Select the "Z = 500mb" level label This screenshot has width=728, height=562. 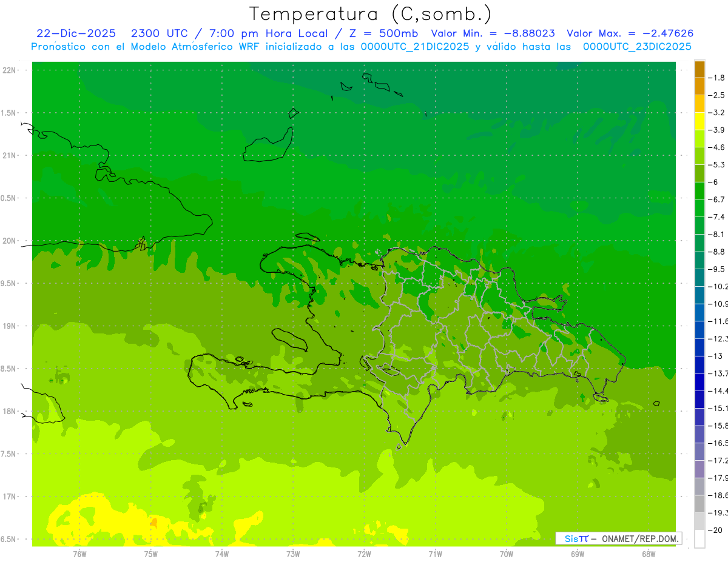point(380,33)
